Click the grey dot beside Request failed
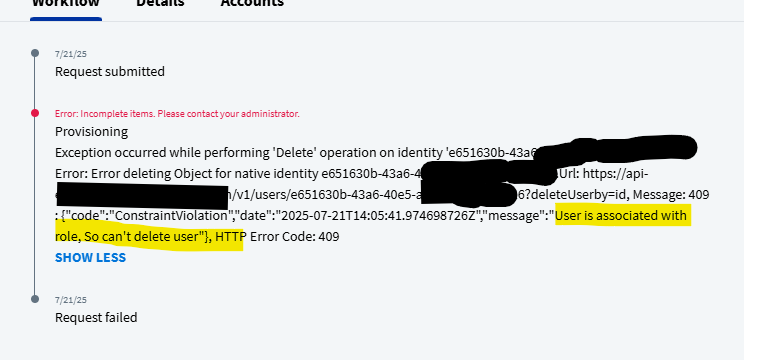778x360 pixels. (35, 299)
